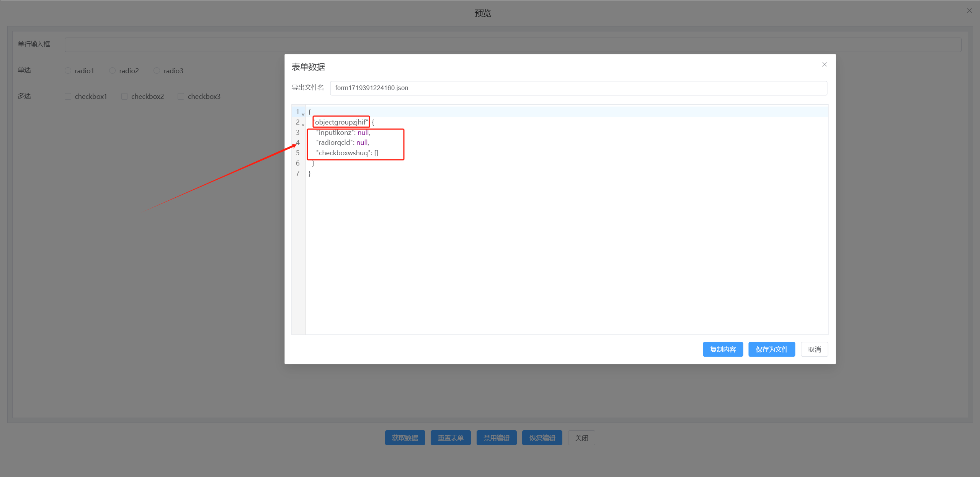This screenshot has height=477, width=980.
Task: Close the 表单数据 dialog
Action: tap(824, 64)
